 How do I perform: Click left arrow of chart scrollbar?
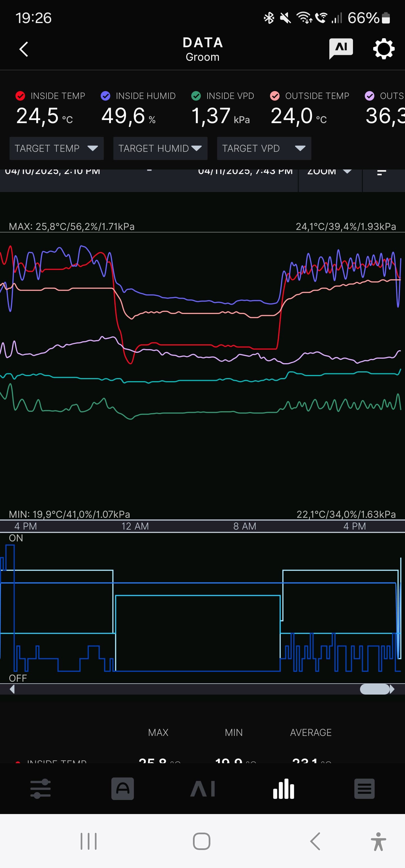point(12,689)
